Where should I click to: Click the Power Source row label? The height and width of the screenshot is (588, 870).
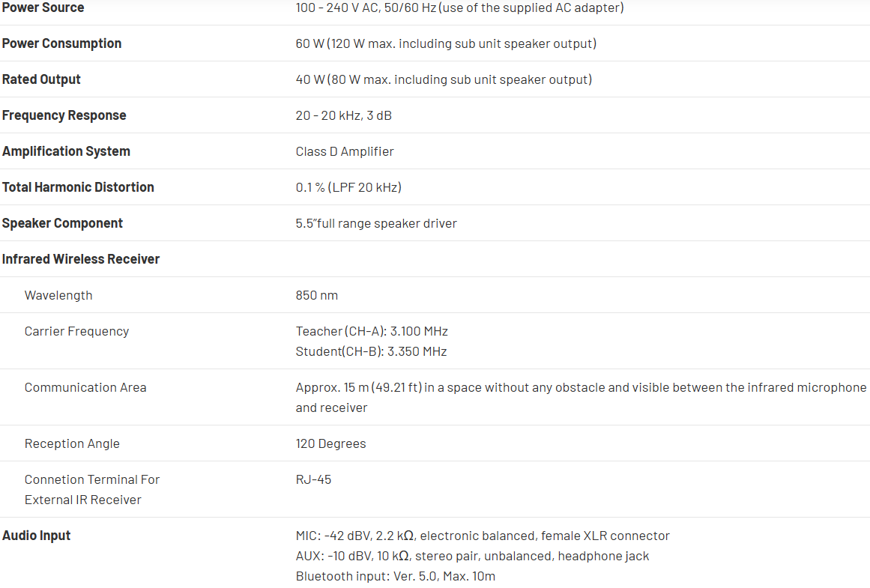click(x=43, y=7)
